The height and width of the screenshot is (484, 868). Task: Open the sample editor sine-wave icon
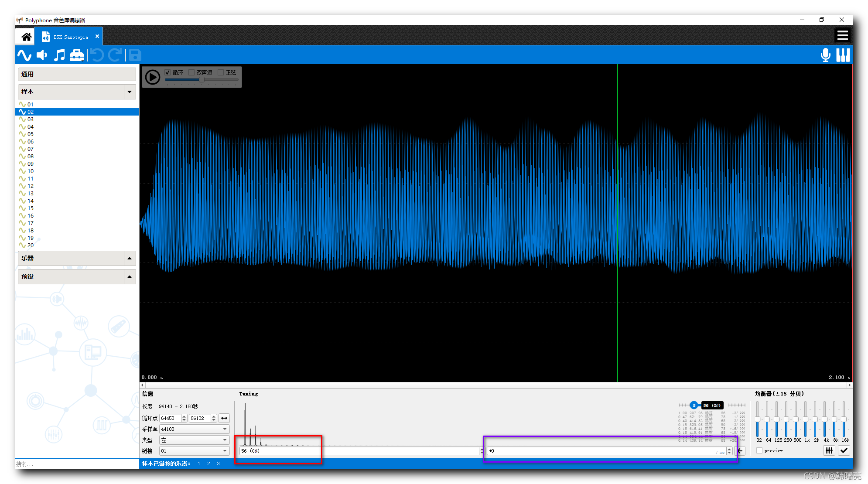(x=24, y=55)
